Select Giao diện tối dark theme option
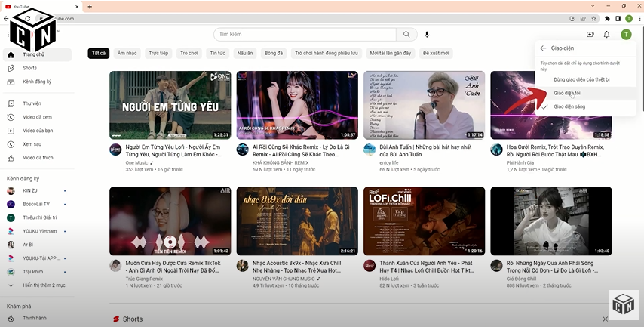Image resolution: width=644 pixels, height=327 pixels. point(567,93)
